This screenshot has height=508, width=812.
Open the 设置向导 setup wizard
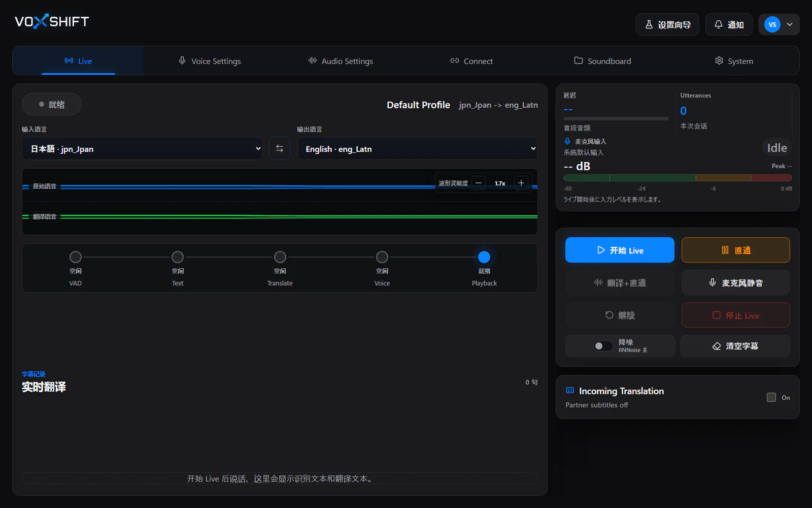(x=667, y=24)
